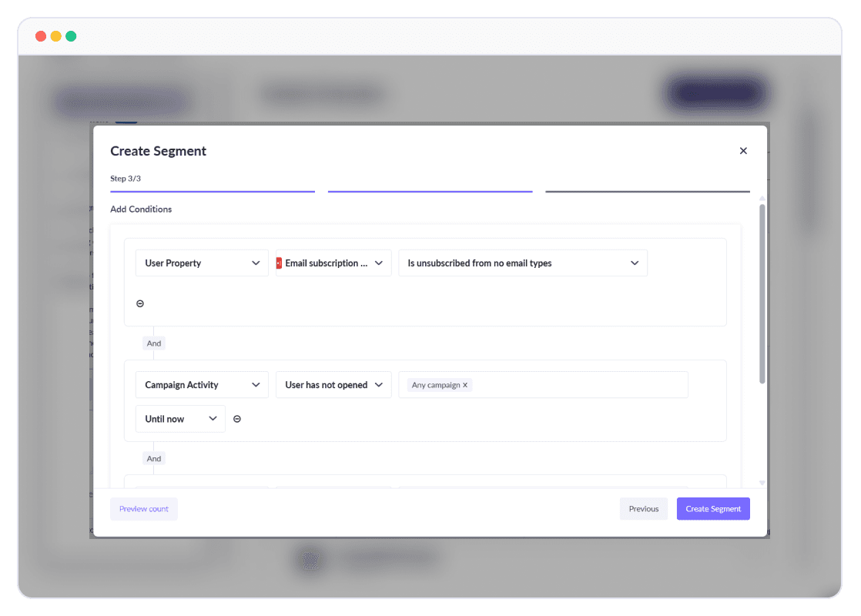Click the first step progress bar
861x616 pixels.
point(213,192)
